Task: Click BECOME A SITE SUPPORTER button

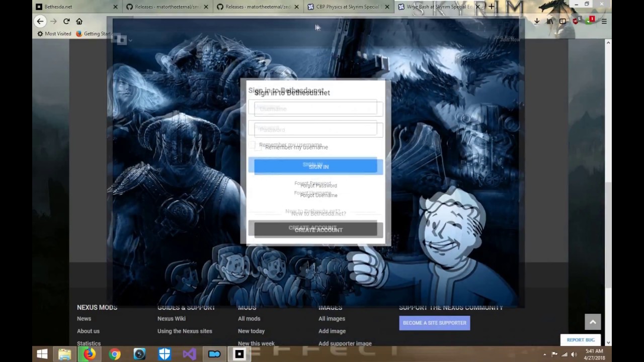Action: point(435,323)
